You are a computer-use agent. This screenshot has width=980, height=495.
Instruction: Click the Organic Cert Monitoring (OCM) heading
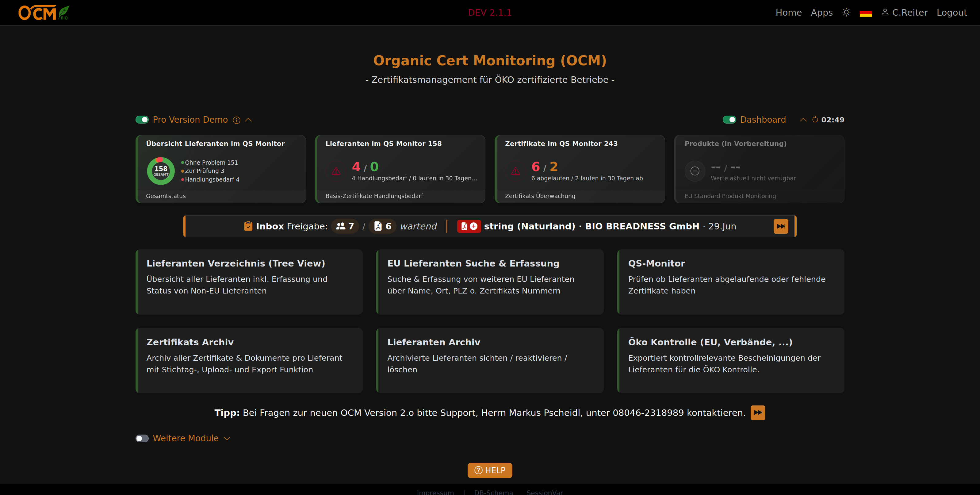click(x=490, y=60)
